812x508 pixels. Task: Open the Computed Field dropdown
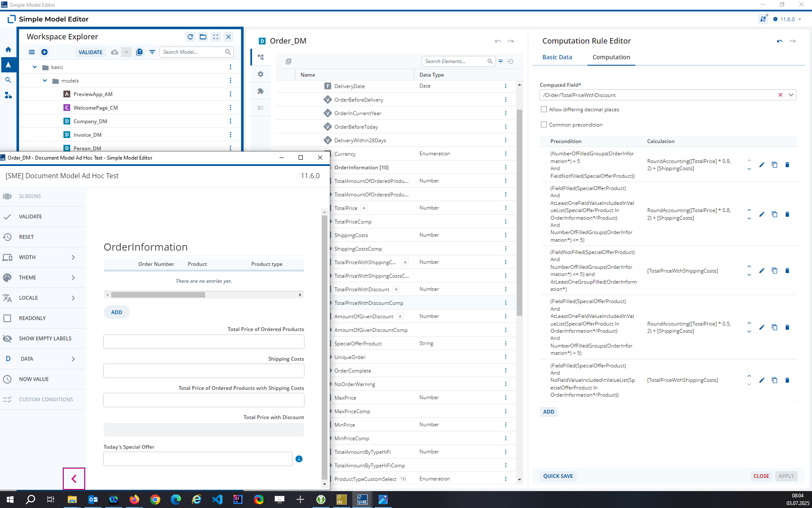[791, 95]
